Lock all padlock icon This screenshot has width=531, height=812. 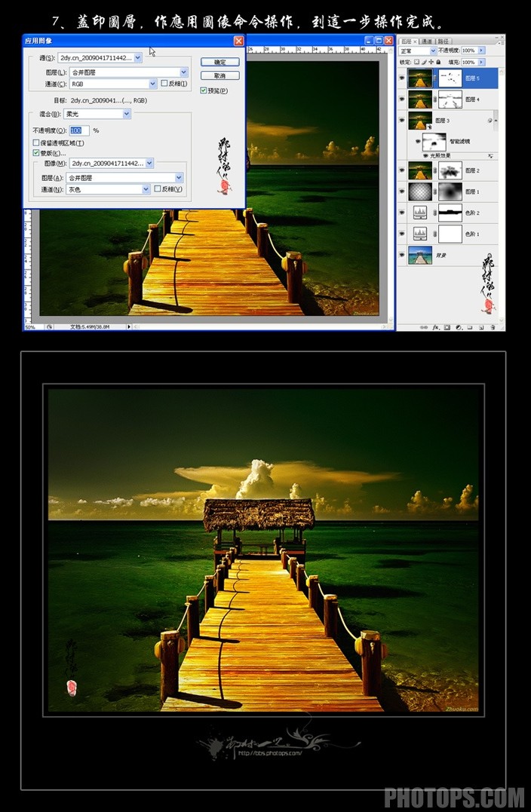pyautogui.click(x=438, y=62)
